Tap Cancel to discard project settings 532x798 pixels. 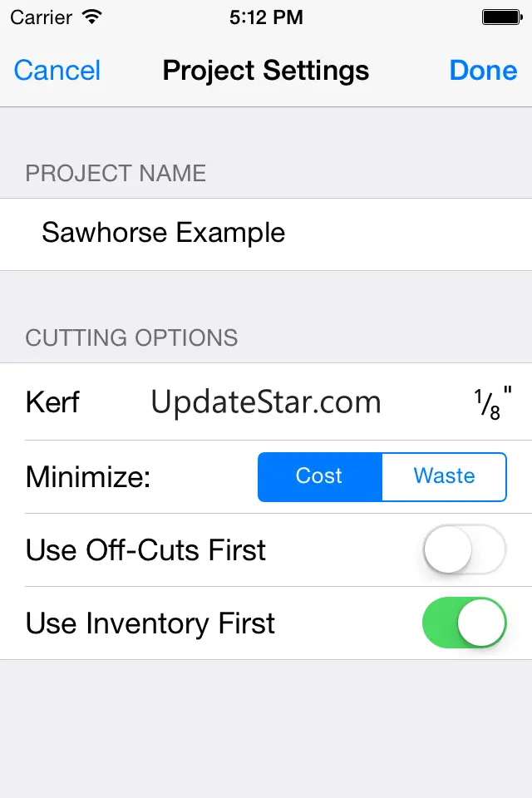click(57, 71)
